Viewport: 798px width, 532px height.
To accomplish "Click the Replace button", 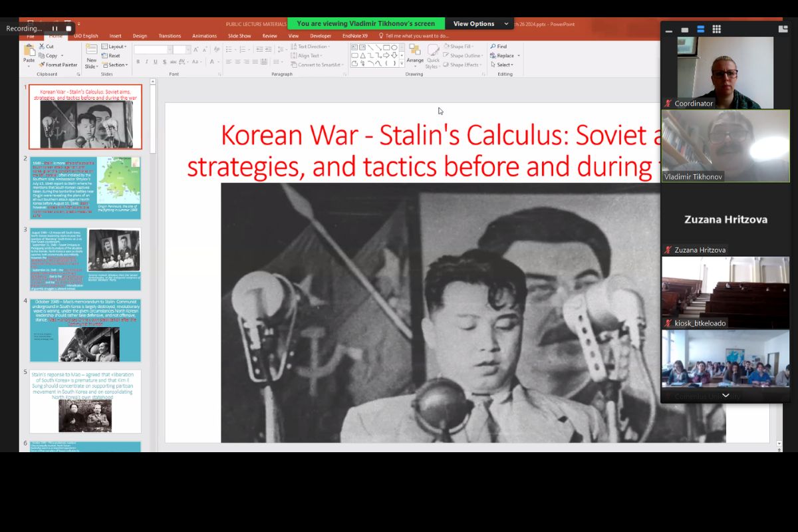I will [505, 56].
